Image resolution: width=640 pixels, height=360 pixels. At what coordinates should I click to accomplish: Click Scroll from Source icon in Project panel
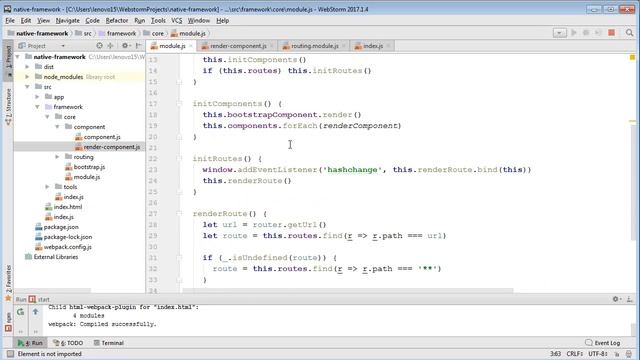99,46
